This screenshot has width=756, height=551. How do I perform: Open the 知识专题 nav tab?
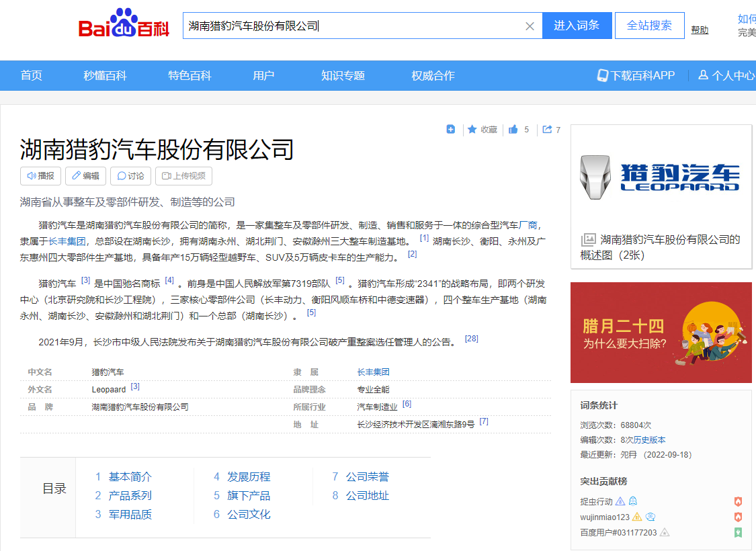(x=343, y=75)
